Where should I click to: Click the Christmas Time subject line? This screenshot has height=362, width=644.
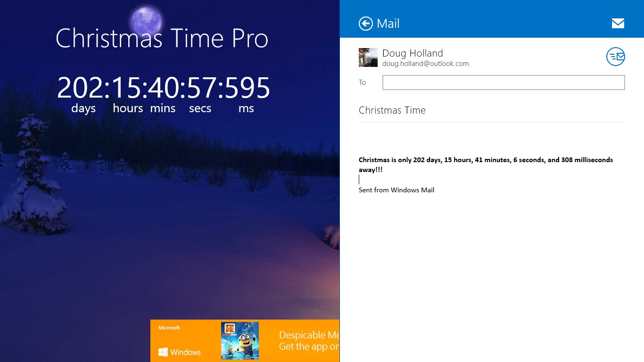[392, 110]
